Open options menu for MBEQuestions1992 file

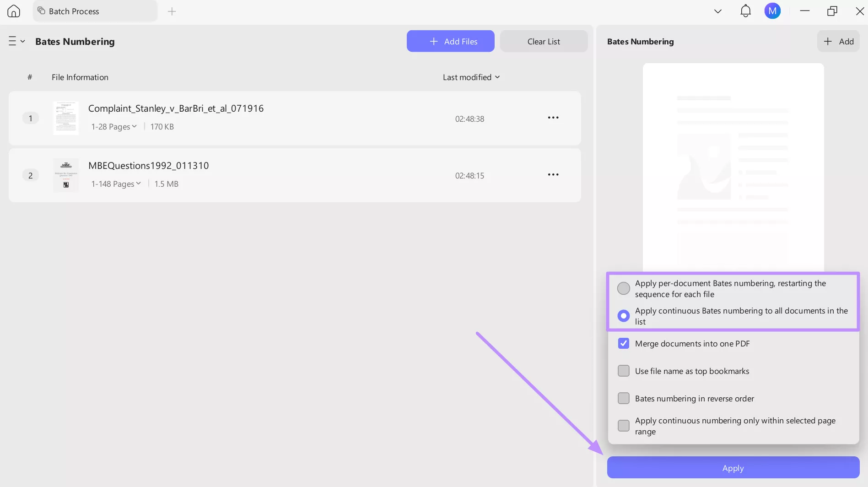[x=553, y=174]
